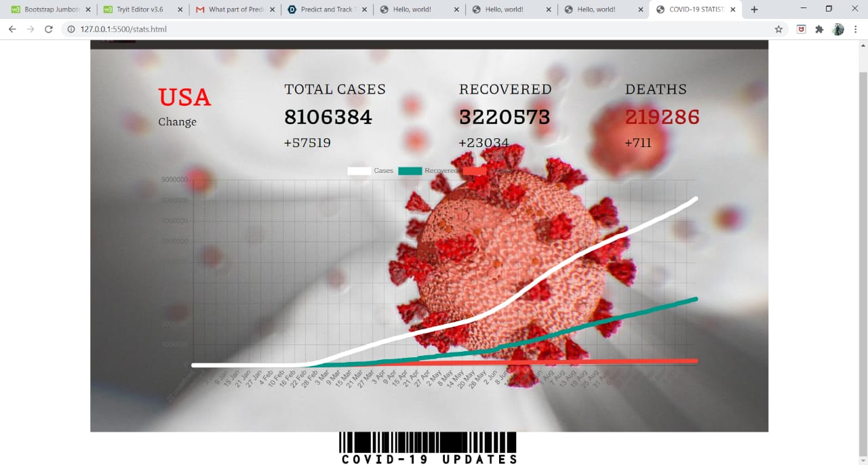The width and height of the screenshot is (868, 465).
Task: Click the red Deaths legend swatch
Action: pyautogui.click(x=475, y=171)
